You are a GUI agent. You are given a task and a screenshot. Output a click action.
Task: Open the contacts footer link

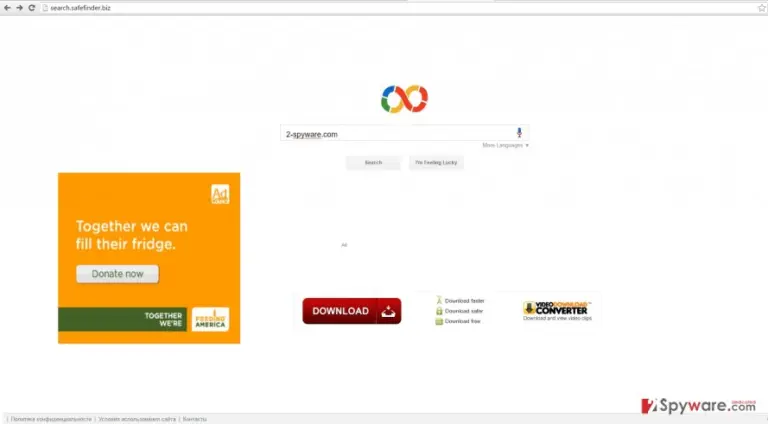[x=194, y=419]
